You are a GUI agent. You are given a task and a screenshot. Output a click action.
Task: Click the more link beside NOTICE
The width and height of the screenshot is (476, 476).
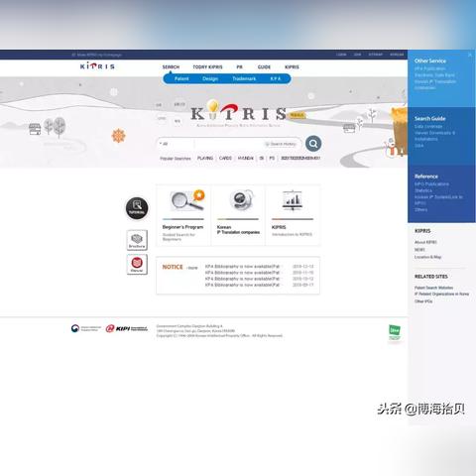point(191,268)
